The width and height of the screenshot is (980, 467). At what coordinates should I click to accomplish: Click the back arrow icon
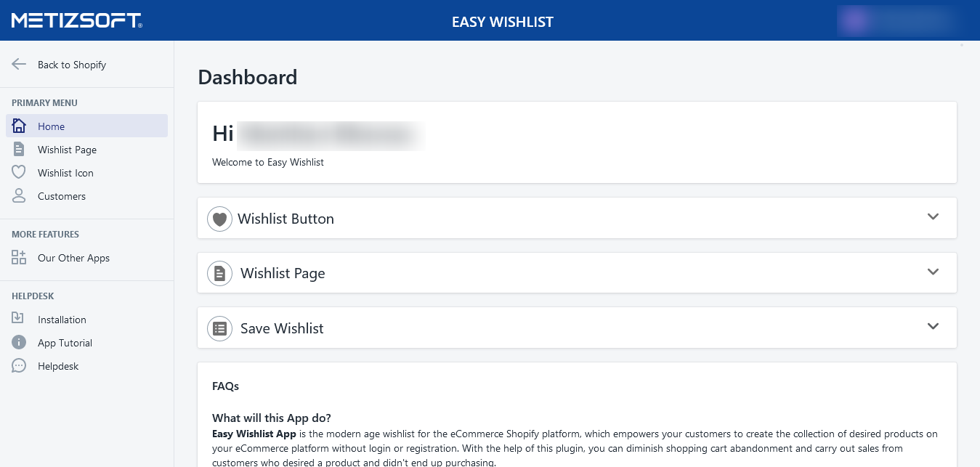pyautogui.click(x=19, y=65)
